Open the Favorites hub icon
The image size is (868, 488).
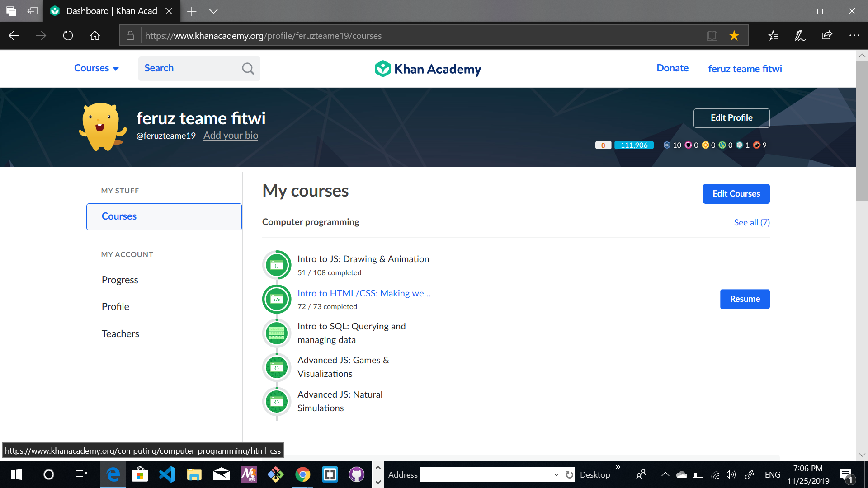tap(773, 36)
